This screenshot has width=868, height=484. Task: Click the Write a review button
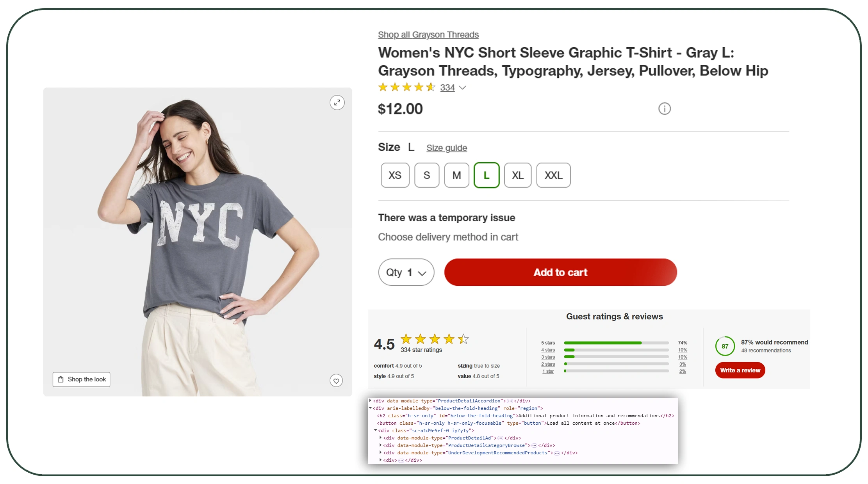point(740,370)
